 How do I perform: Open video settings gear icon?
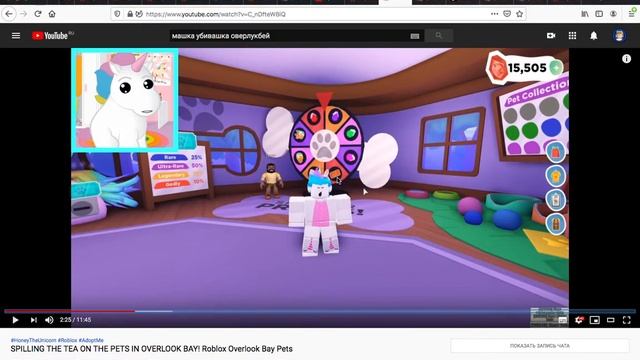579,320
